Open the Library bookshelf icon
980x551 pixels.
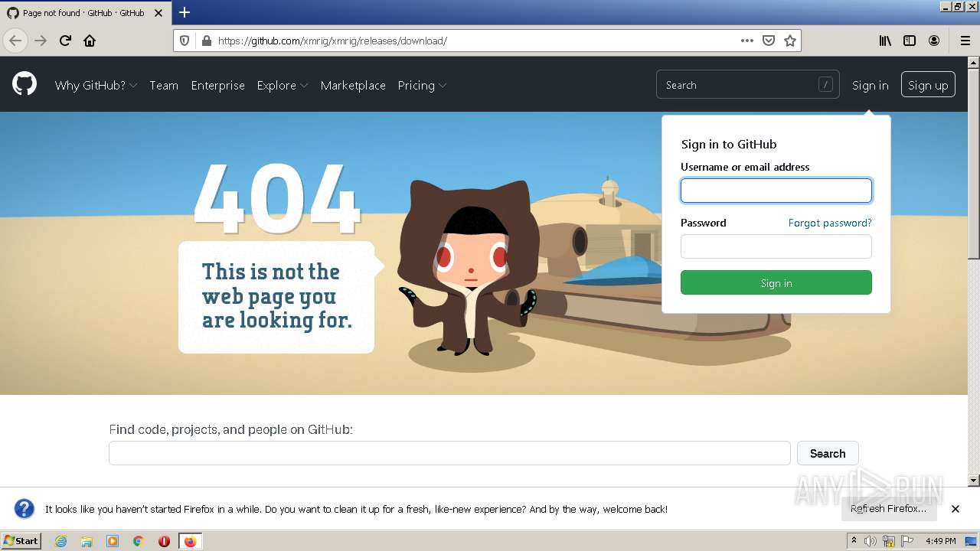coord(885,41)
